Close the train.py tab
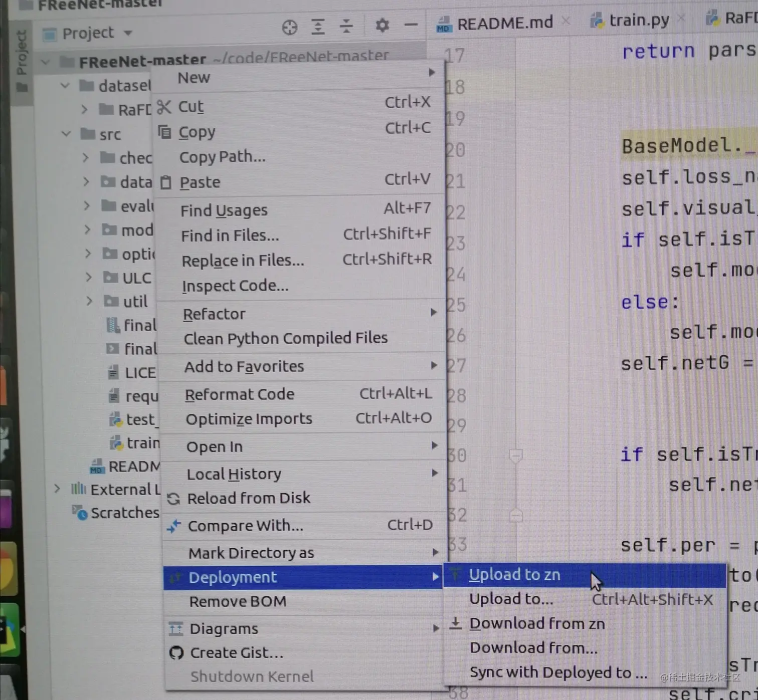The height and width of the screenshot is (700, 758). pos(681,19)
